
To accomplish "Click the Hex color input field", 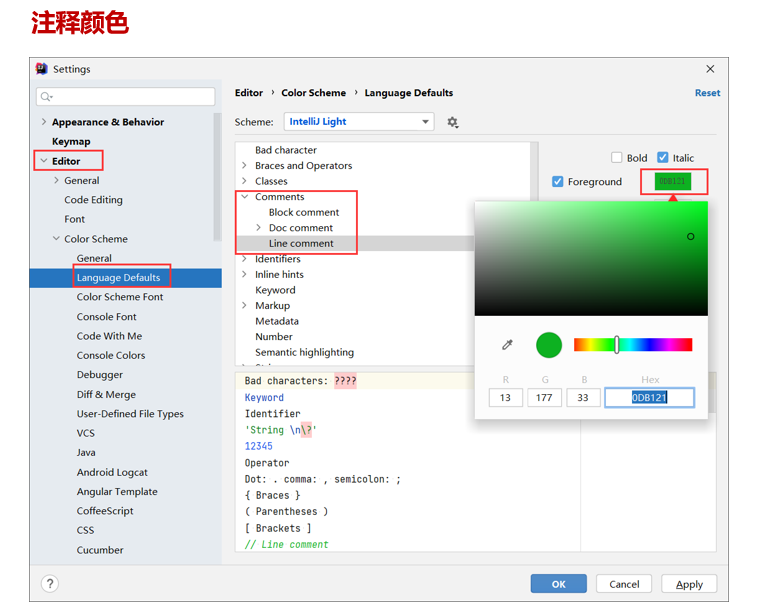I will [649, 398].
